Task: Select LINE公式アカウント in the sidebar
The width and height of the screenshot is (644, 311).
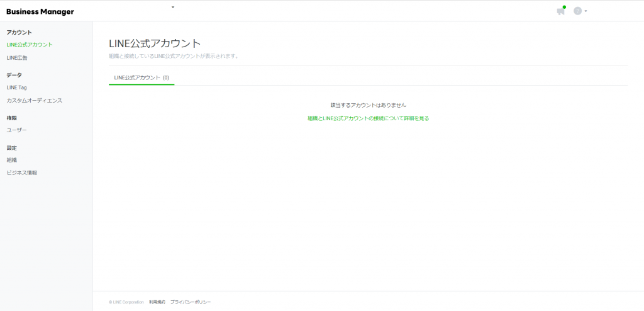Action: pyautogui.click(x=30, y=45)
